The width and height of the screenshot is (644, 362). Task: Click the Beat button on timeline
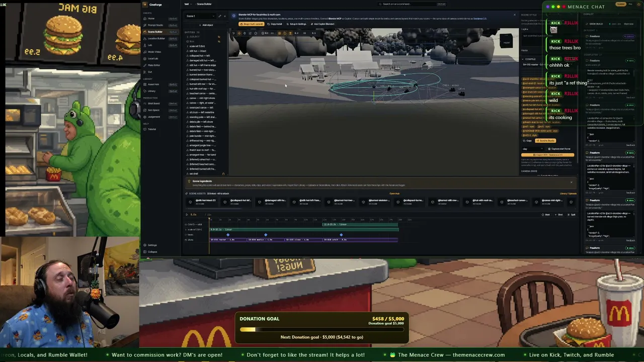pos(547,215)
